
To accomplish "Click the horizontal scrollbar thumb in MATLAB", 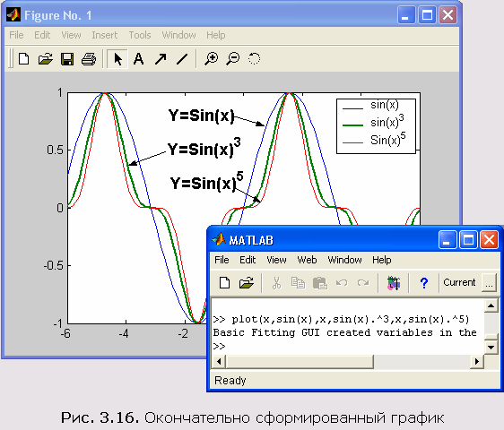I will coord(300,362).
